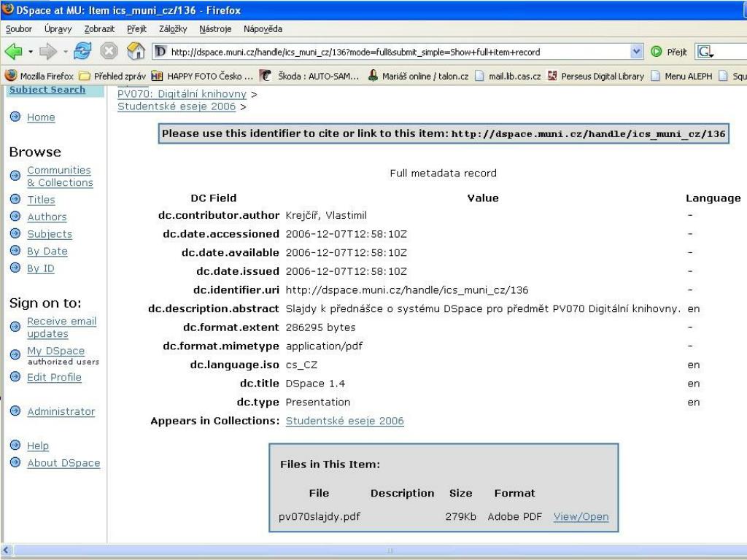Open the My DSpace link

55,351
